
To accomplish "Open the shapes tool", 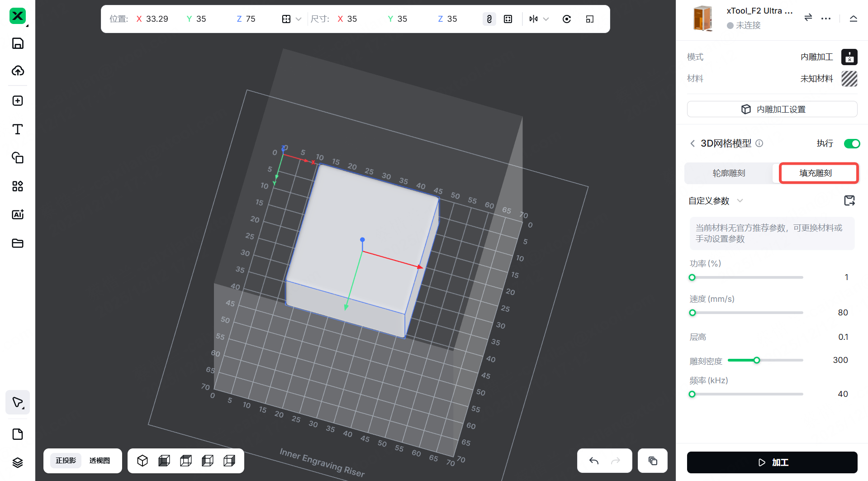I will (x=18, y=158).
